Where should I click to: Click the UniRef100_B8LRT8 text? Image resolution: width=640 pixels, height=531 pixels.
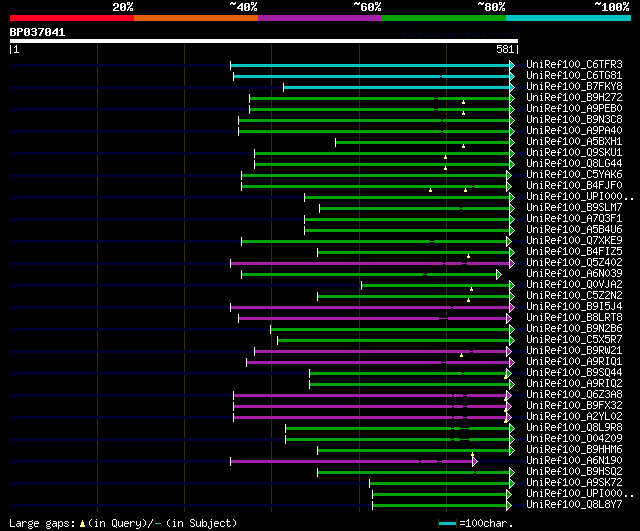(574, 318)
